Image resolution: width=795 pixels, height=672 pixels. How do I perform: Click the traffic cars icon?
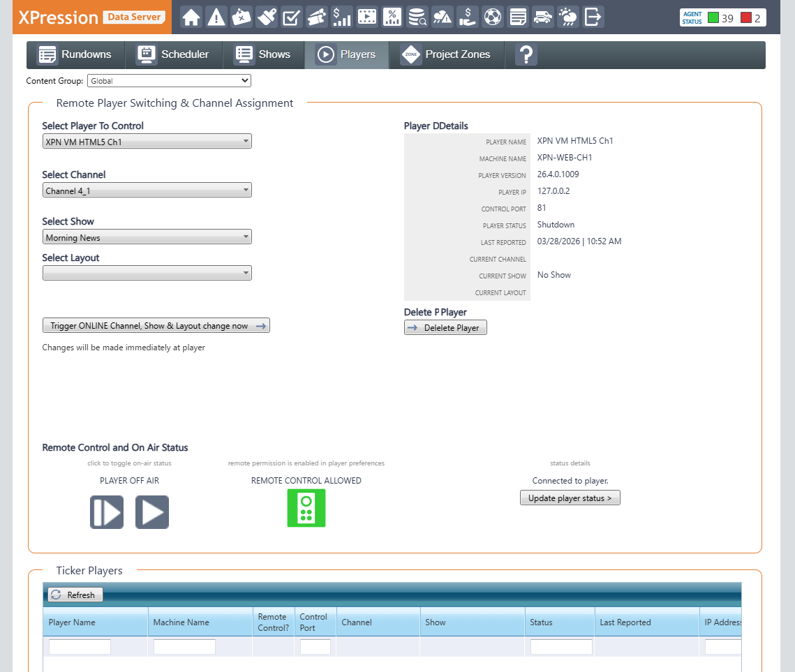point(543,17)
